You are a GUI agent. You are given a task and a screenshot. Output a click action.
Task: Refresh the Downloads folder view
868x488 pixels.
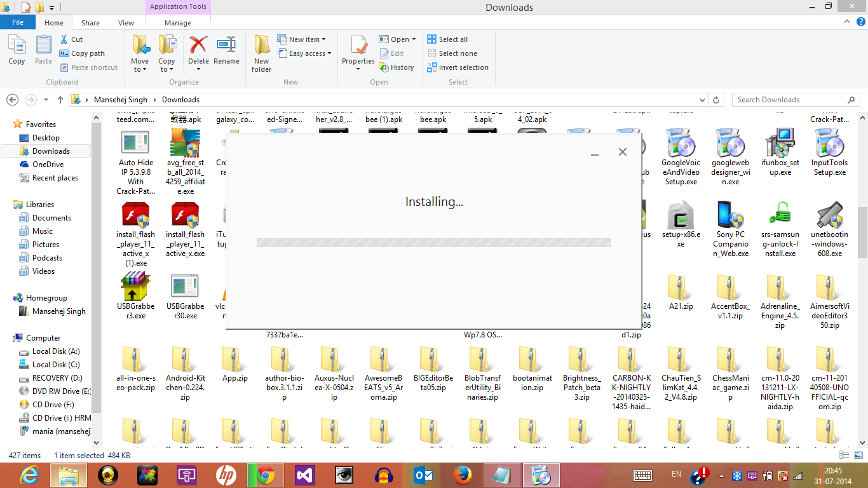[717, 100]
